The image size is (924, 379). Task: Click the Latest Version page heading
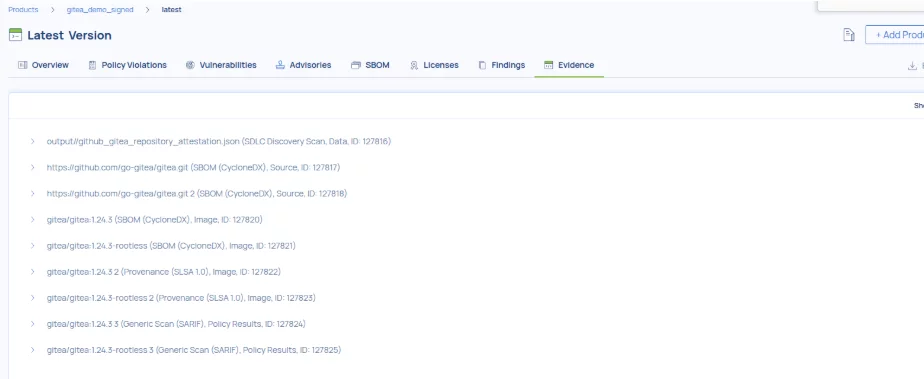[x=70, y=35]
